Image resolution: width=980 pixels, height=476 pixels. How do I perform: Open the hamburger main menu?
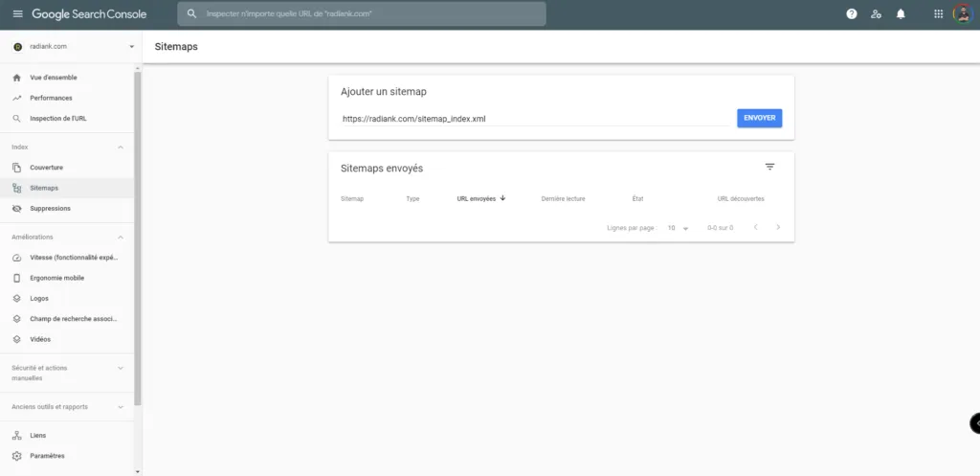coord(17,13)
